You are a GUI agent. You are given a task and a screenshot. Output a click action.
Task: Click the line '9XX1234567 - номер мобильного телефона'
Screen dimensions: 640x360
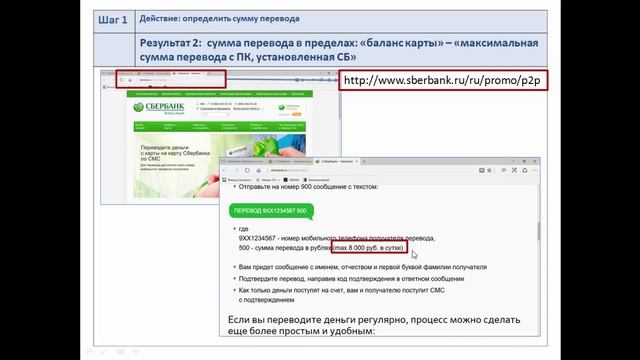coord(337,238)
